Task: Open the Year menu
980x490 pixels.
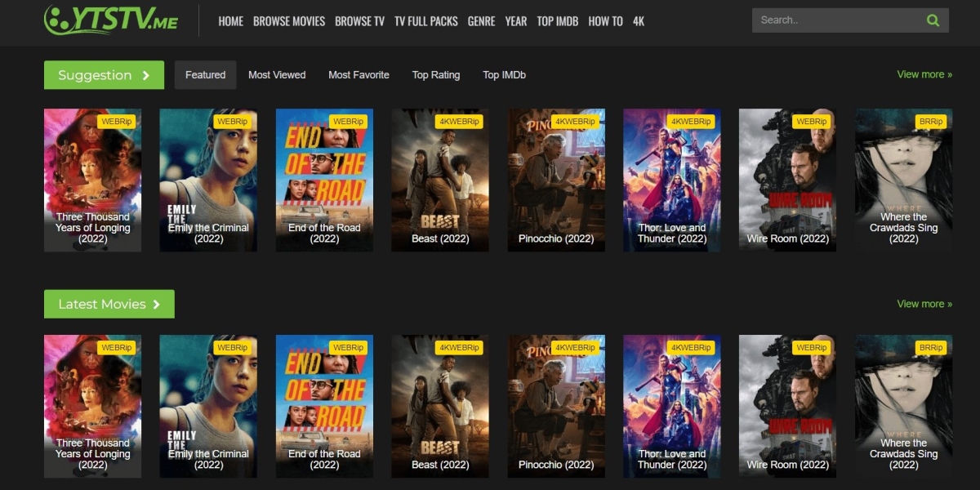Action: [515, 21]
